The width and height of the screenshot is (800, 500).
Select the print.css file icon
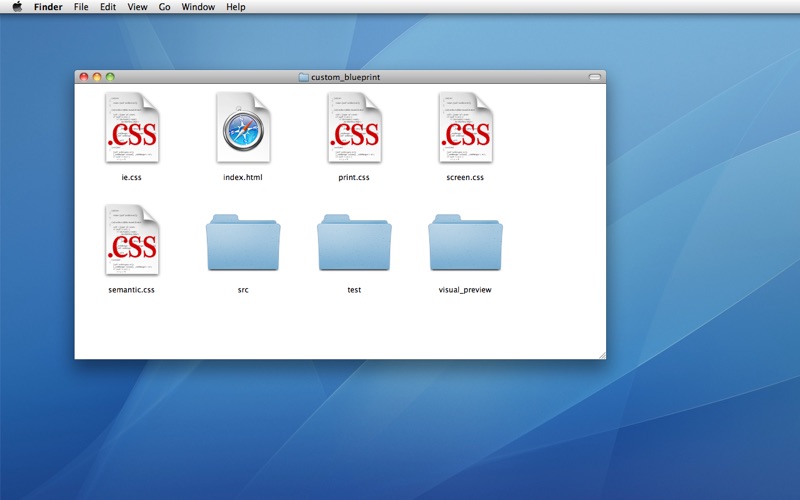click(355, 128)
